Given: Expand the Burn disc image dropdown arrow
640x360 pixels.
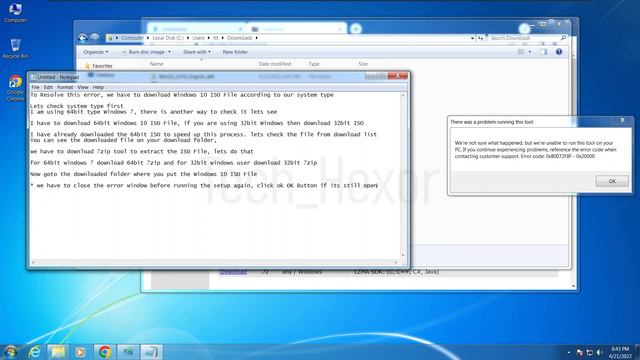Looking at the screenshot, I should click(169, 52).
